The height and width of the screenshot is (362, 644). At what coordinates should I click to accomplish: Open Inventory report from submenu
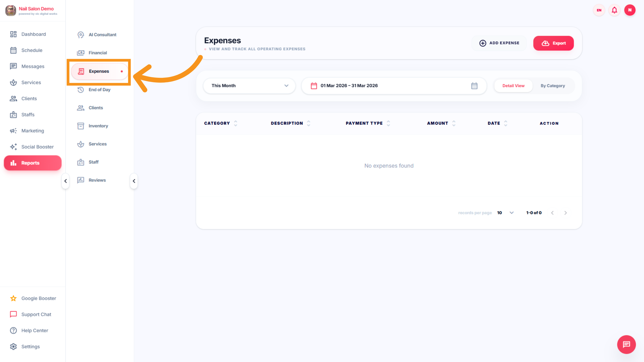(x=98, y=126)
